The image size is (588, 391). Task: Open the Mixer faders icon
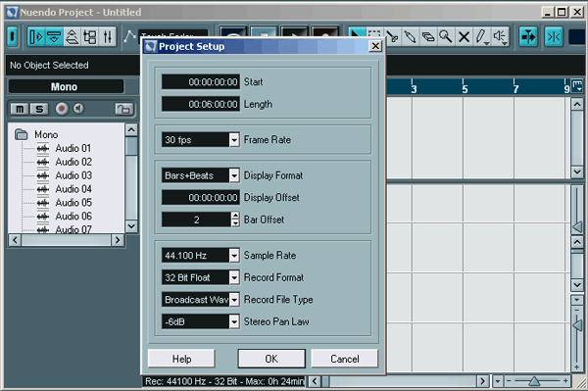point(108,37)
